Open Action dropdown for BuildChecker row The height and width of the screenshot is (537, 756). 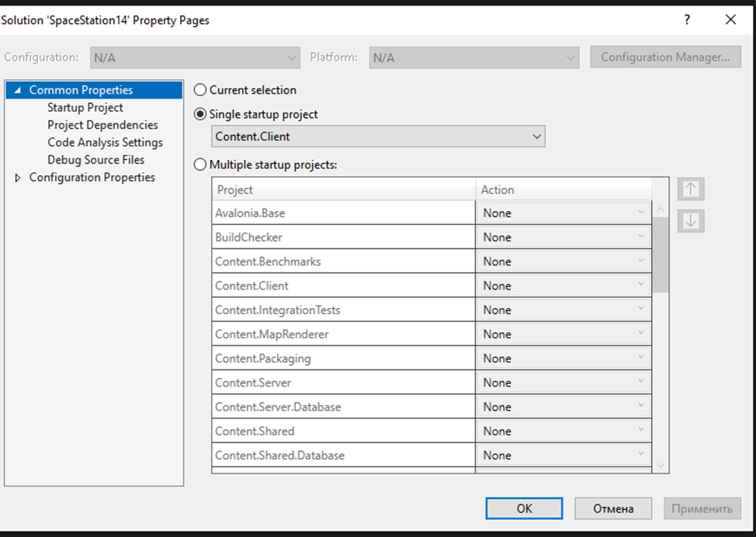pos(564,237)
